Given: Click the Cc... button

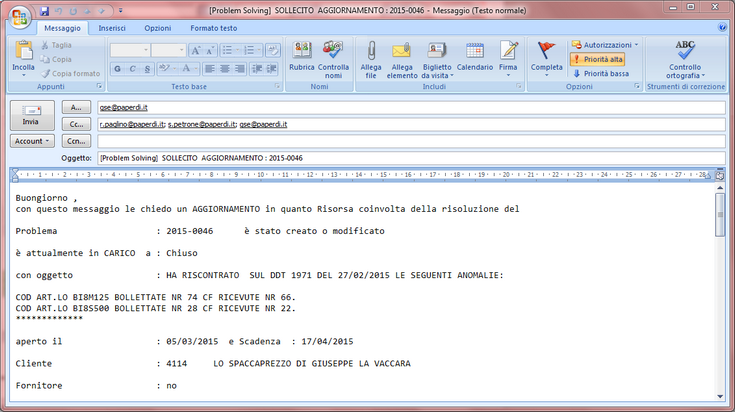Looking at the screenshot, I should click(76, 124).
